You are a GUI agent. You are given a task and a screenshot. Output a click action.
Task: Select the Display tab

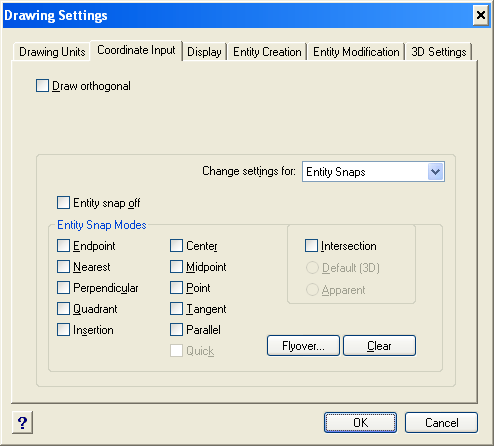tap(204, 52)
